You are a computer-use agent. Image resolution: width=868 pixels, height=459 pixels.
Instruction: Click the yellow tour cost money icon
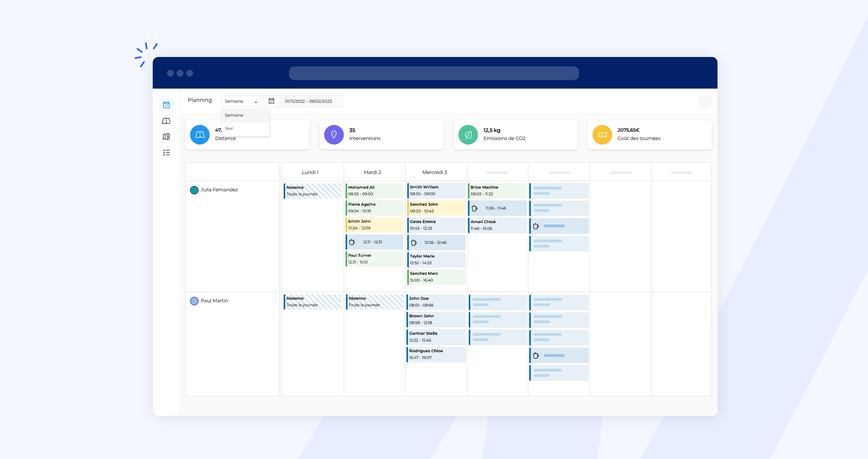click(602, 135)
